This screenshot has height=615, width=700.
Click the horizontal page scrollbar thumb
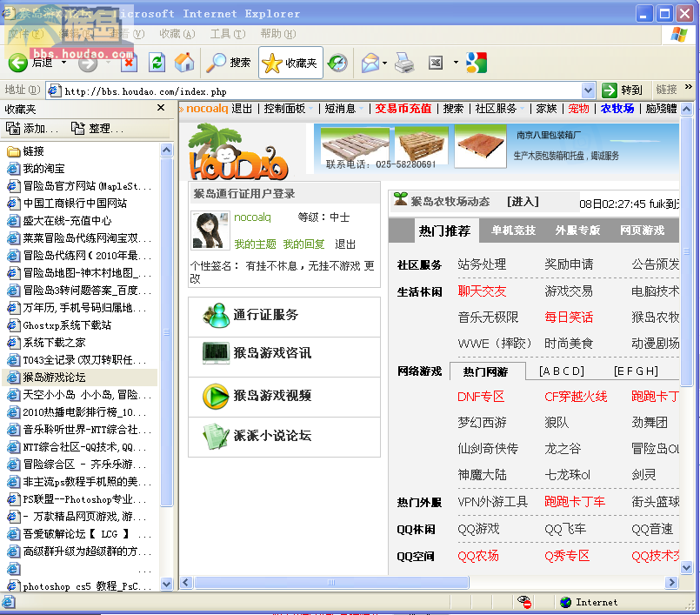click(x=331, y=583)
